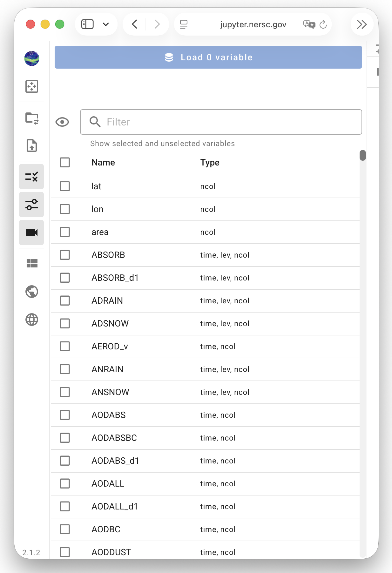Open the grid layout icon
The image size is (392, 573).
(x=32, y=263)
